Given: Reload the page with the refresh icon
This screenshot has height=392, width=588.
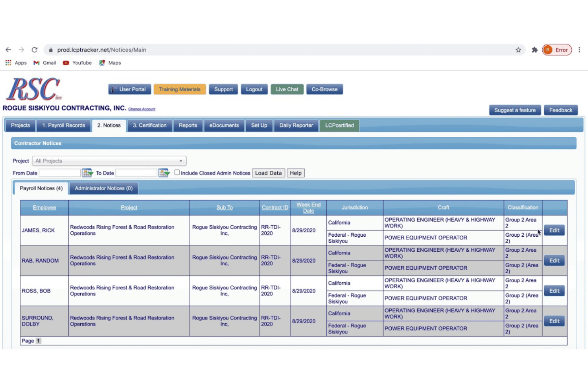Looking at the screenshot, I should (x=35, y=50).
